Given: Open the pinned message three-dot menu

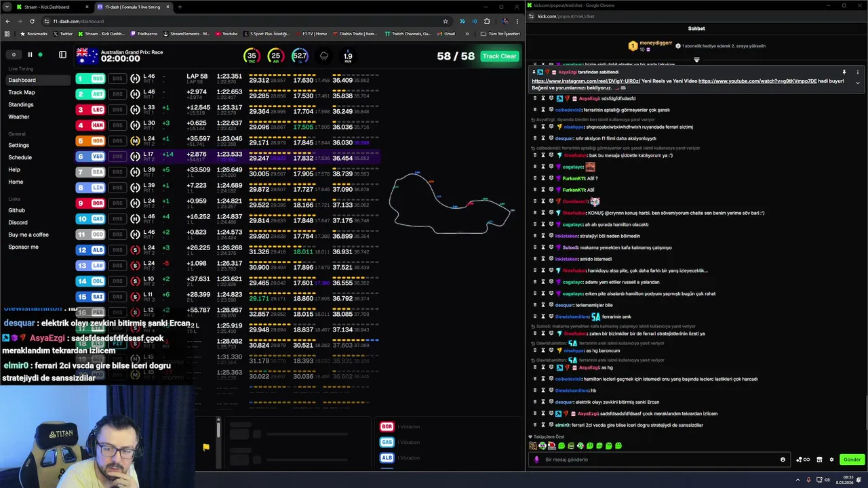Looking at the screenshot, I should [x=857, y=72].
